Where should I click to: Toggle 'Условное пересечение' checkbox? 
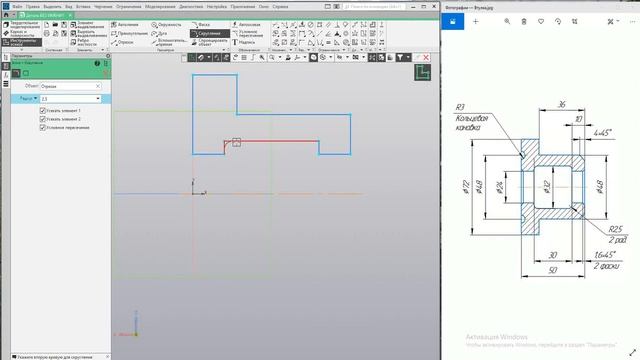[x=42, y=128]
